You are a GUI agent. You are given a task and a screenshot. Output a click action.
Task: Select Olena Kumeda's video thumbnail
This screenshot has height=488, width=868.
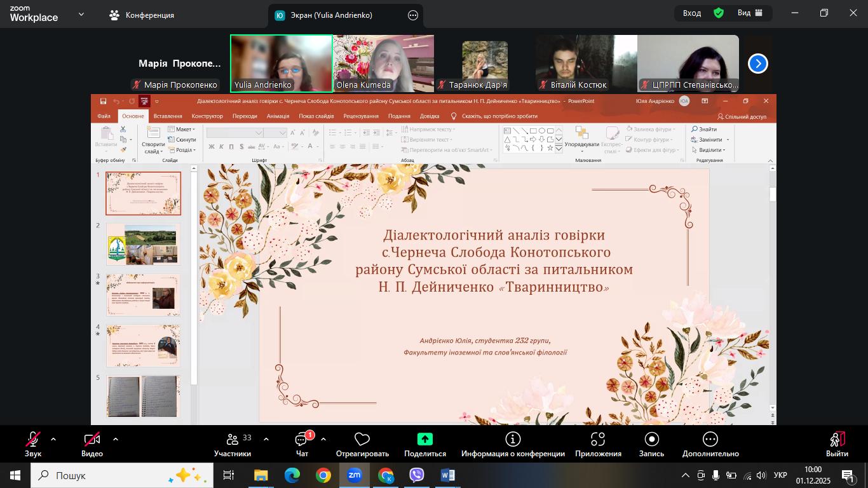coord(384,64)
